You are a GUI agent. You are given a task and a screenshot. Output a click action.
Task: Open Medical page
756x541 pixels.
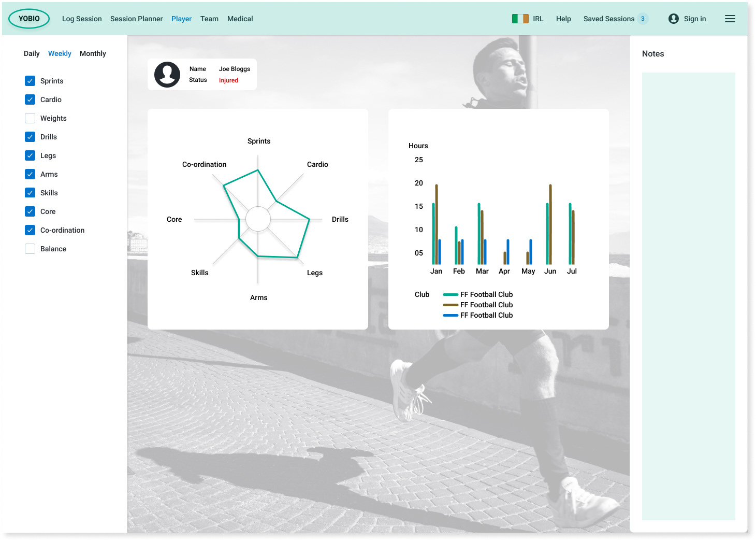[240, 19]
